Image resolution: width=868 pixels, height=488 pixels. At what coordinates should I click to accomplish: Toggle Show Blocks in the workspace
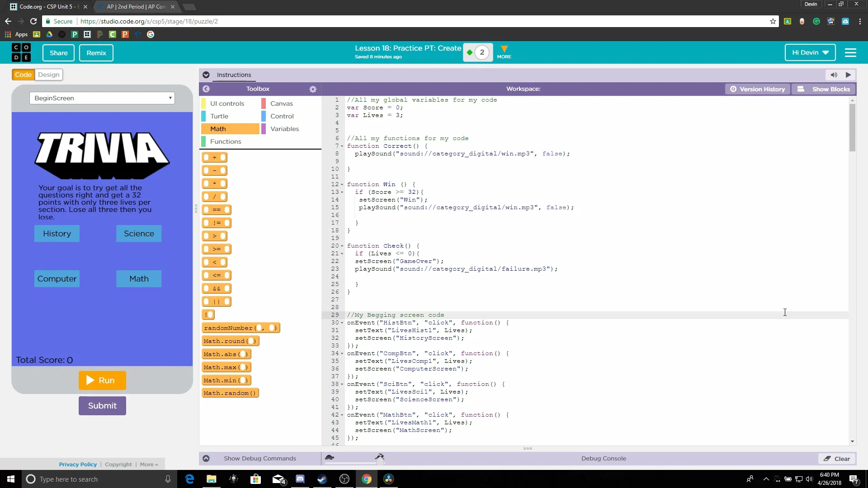(824, 89)
